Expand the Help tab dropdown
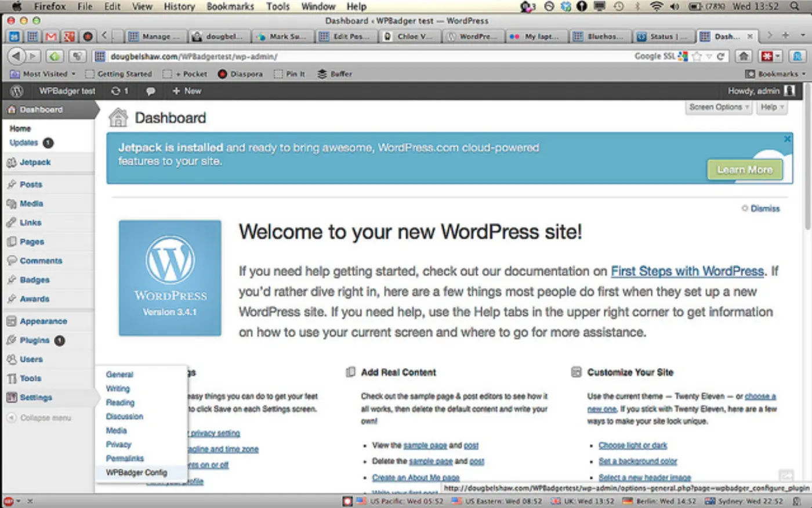The width and height of the screenshot is (812, 508). pos(772,107)
